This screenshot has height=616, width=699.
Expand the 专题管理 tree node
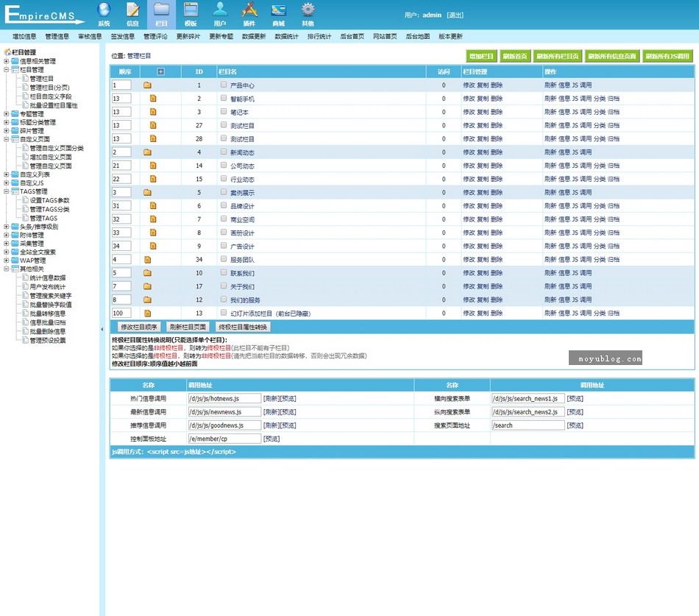(6, 114)
